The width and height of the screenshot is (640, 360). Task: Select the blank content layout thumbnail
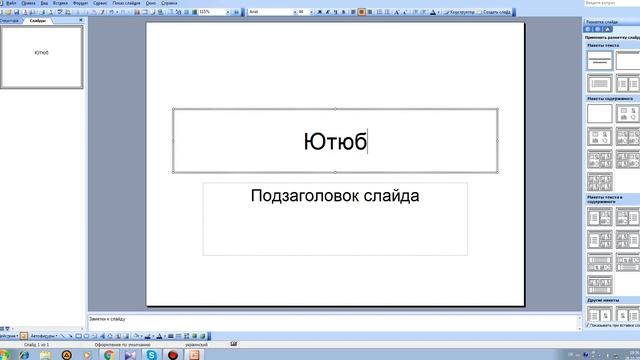click(x=600, y=113)
